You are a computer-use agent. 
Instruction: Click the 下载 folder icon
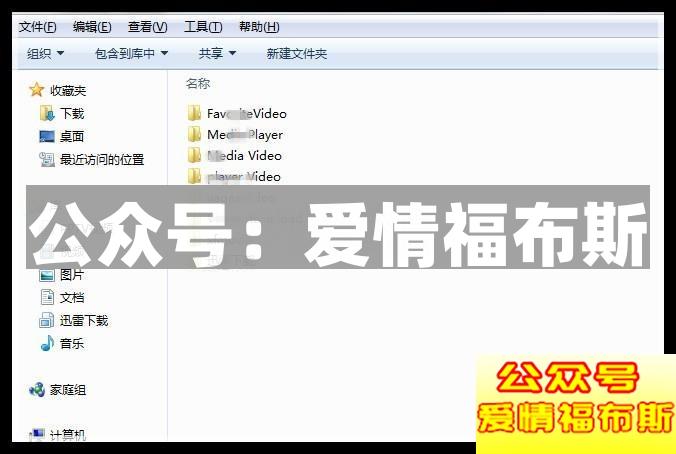click(47, 113)
